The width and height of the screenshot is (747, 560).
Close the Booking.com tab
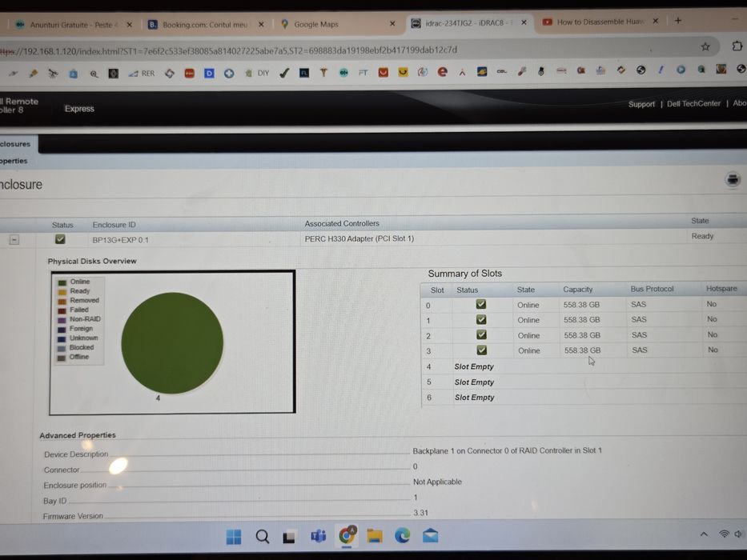click(x=261, y=24)
